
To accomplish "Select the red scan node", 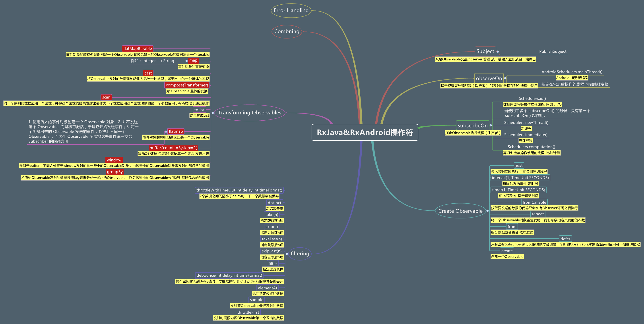I will (106, 97).
